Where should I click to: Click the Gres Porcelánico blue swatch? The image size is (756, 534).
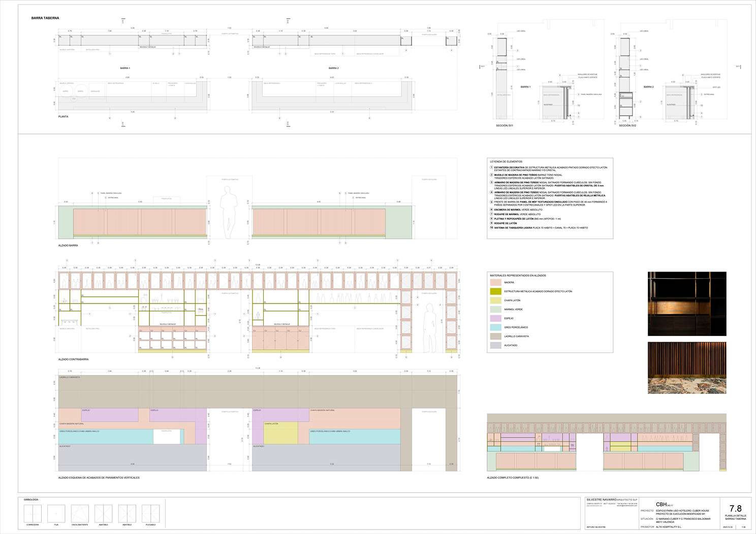[495, 327]
